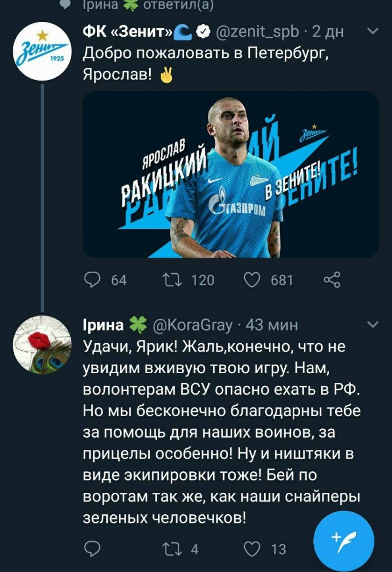Expand the options chevron on Ірина's tweet
This screenshot has width=392, height=572.
[375, 326]
